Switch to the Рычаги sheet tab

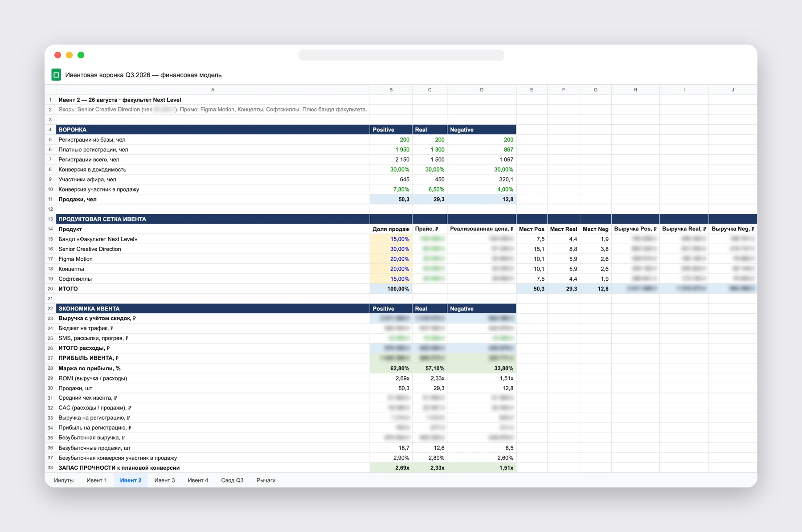click(266, 480)
